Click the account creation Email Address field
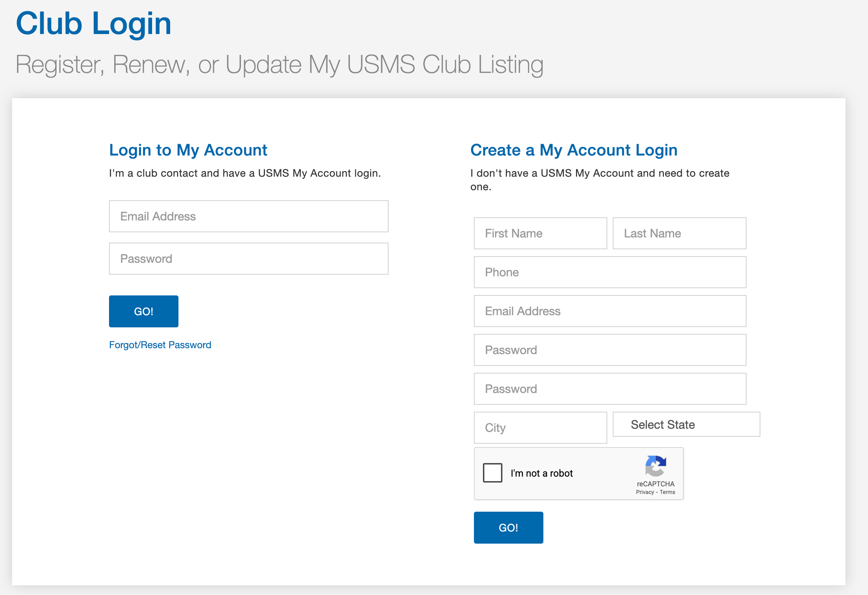 [x=610, y=311]
